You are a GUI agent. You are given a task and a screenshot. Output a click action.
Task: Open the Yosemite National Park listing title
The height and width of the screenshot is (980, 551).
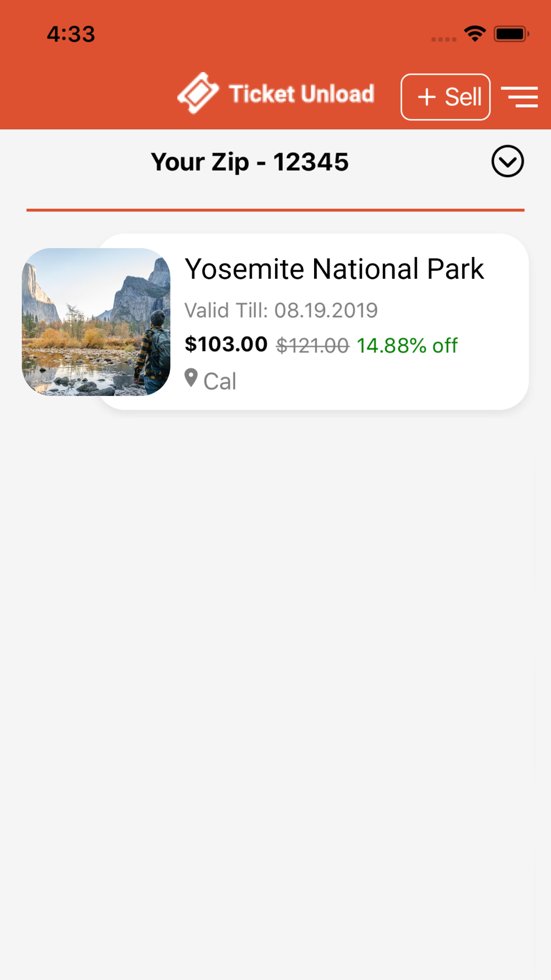tap(334, 269)
